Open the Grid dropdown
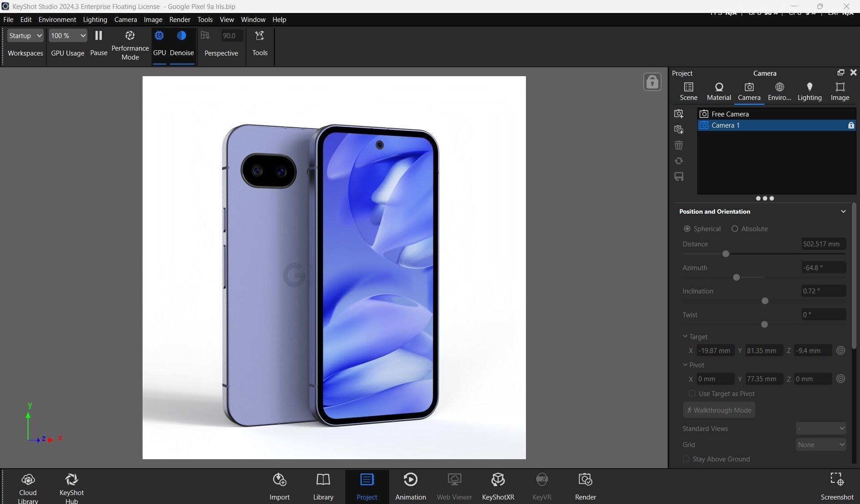This screenshot has height=504, width=860. coord(821,444)
